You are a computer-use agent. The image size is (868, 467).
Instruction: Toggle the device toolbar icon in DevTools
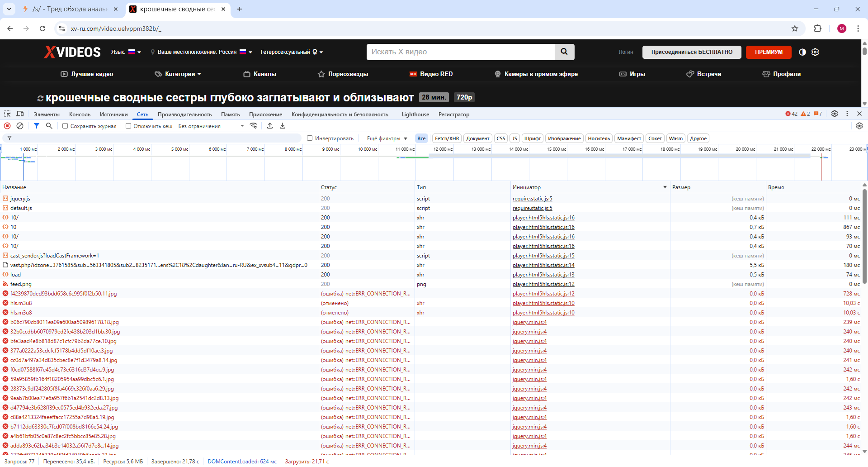[x=20, y=114]
